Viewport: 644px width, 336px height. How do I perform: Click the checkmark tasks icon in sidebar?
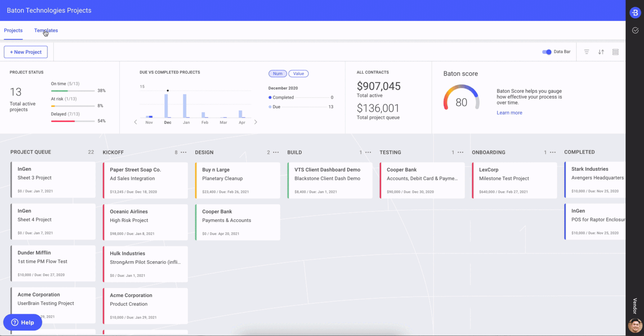pos(635,30)
